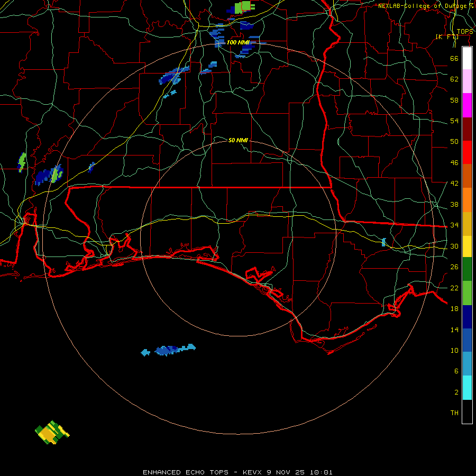Click the small light-blue echo on yellow highway east

pos(384,242)
